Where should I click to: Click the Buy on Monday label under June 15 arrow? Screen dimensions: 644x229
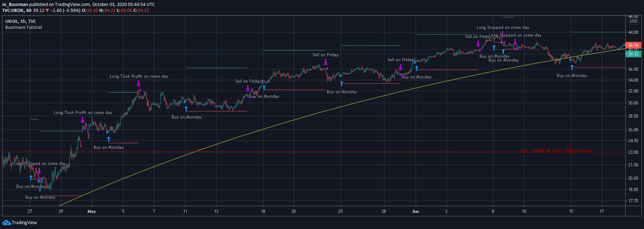[572, 76]
